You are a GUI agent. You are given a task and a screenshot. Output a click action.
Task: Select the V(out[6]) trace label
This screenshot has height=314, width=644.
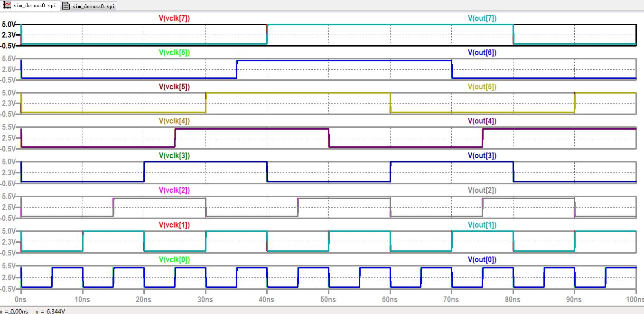tap(482, 53)
